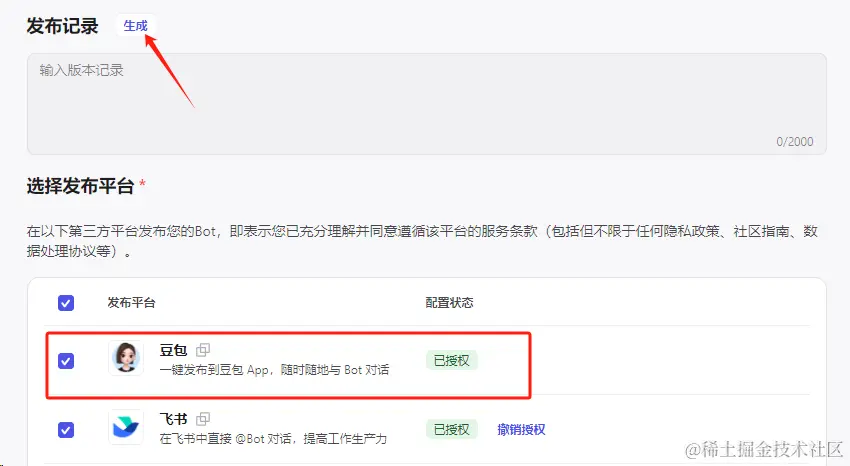Viewport: 850px width, 466px height.
Task: Click the 豆包 description text about App
Action: 274,370
